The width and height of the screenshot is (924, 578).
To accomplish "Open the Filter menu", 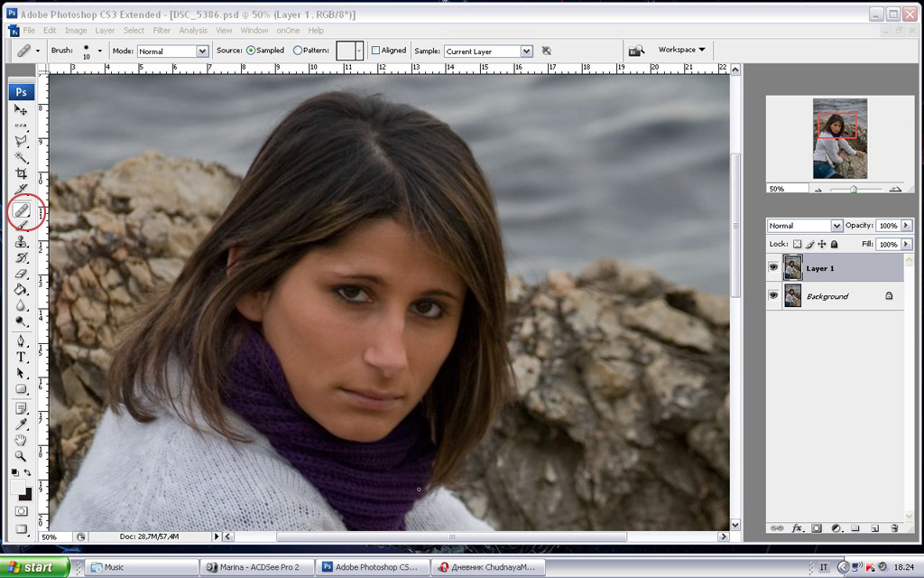I will pos(162,31).
